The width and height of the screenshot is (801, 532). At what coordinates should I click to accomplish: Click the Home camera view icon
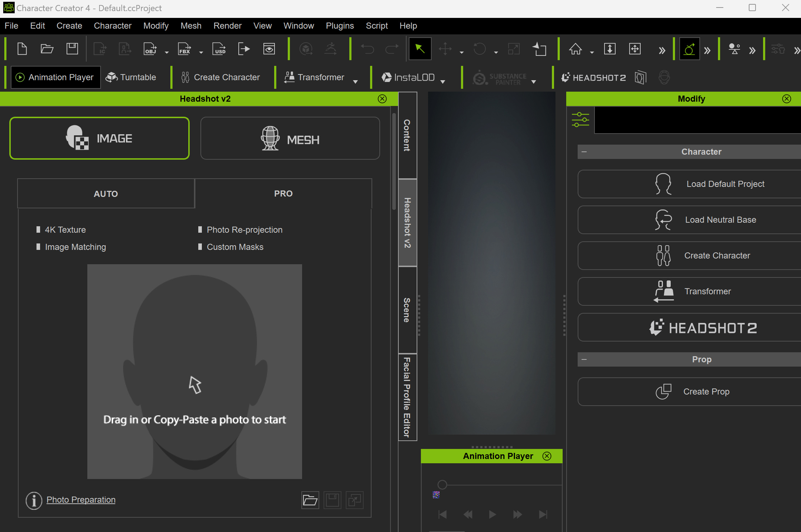click(x=576, y=49)
